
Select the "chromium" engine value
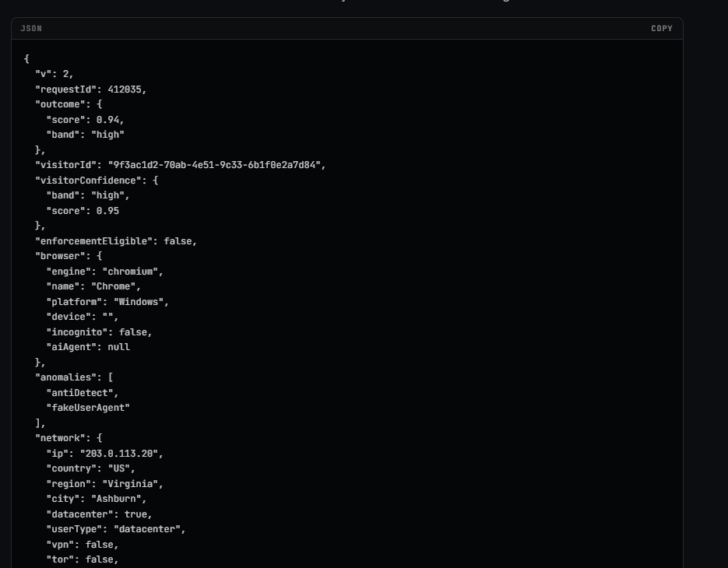[130, 272]
